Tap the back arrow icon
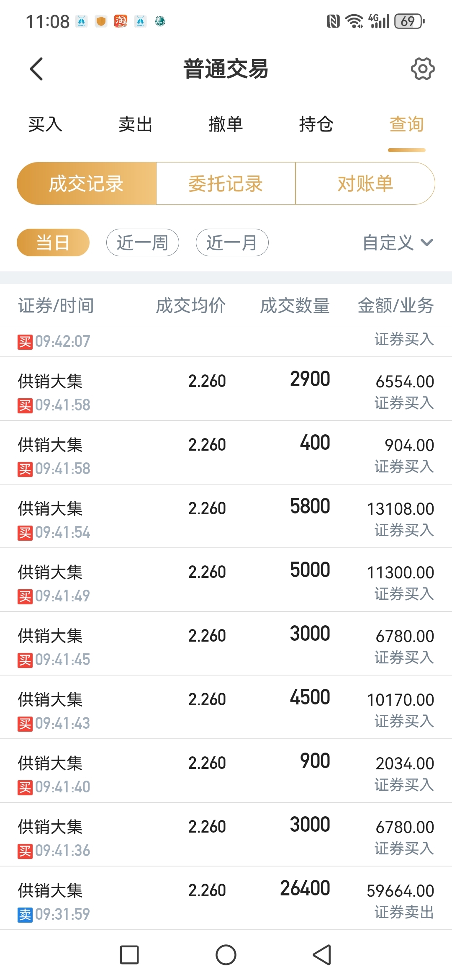 coord(36,69)
